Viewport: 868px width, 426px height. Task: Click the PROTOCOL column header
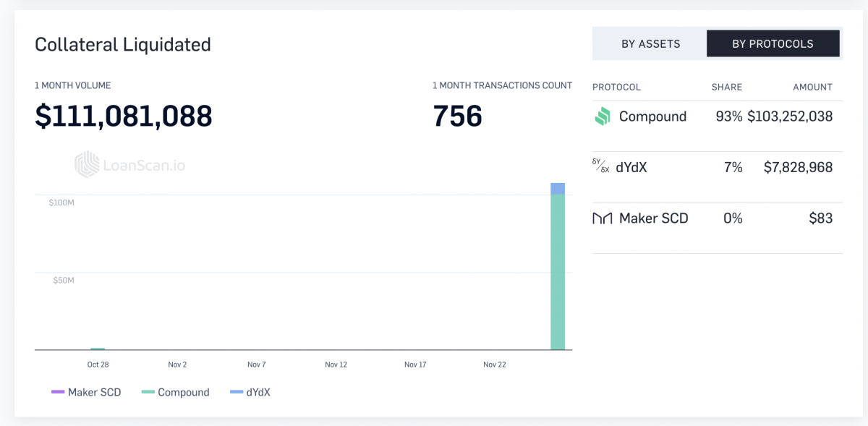(x=616, y=87)
